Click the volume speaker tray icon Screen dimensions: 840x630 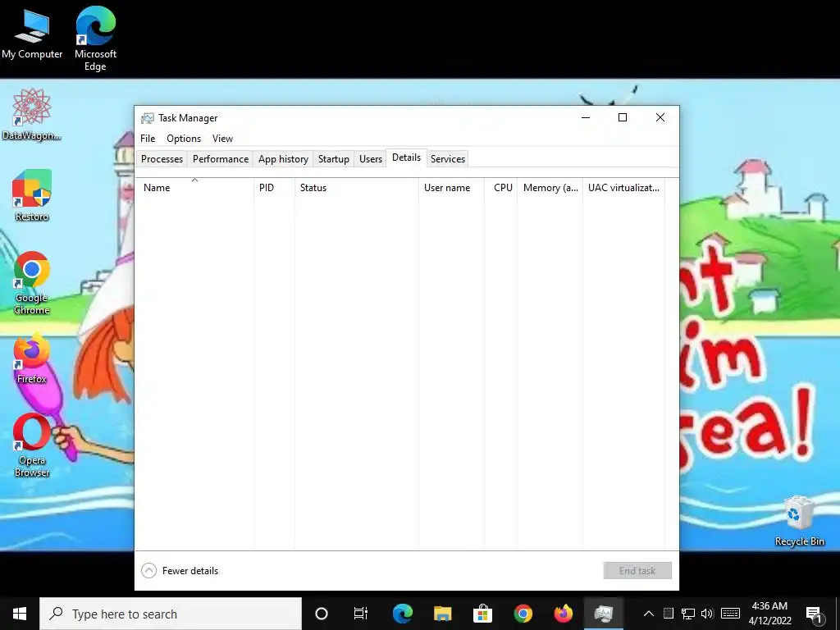707,614
